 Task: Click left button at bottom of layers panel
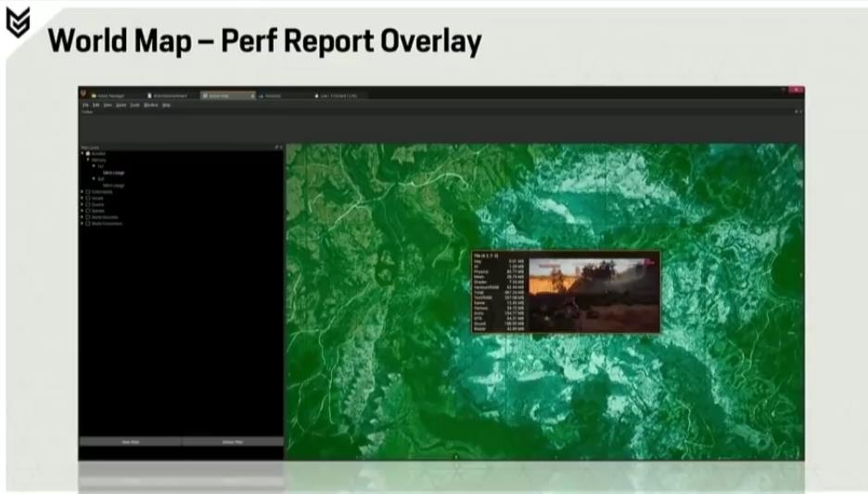(x=131, y=442)
